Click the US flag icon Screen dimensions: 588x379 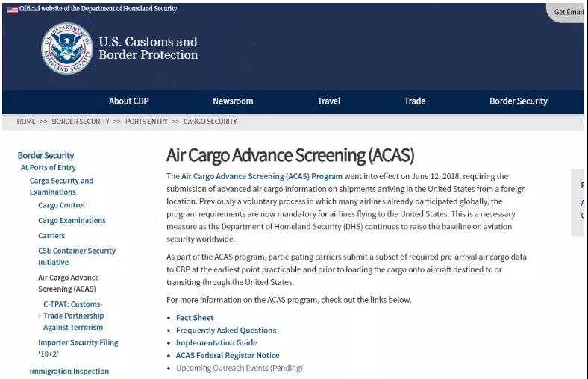coord(12,10)
